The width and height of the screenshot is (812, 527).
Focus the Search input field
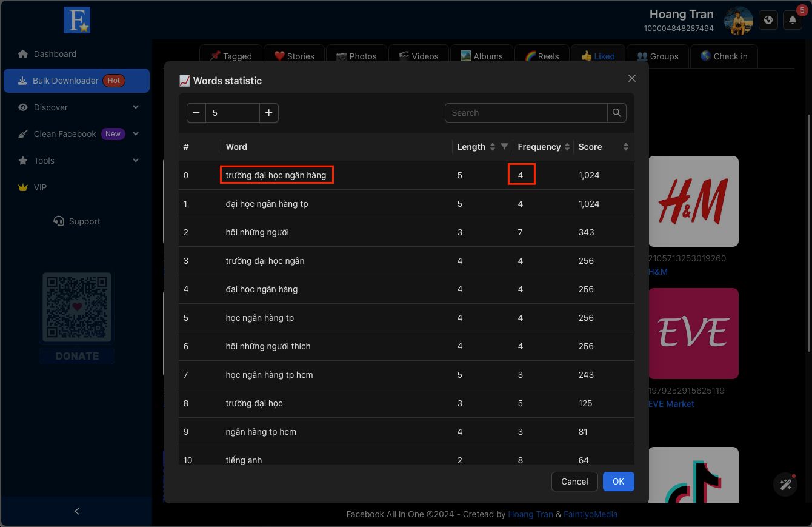pyautogui.click(x=526, y=113)
